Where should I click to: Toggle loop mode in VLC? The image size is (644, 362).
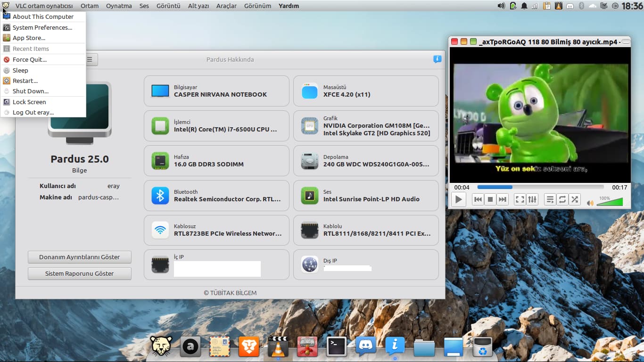click(562, 199)
